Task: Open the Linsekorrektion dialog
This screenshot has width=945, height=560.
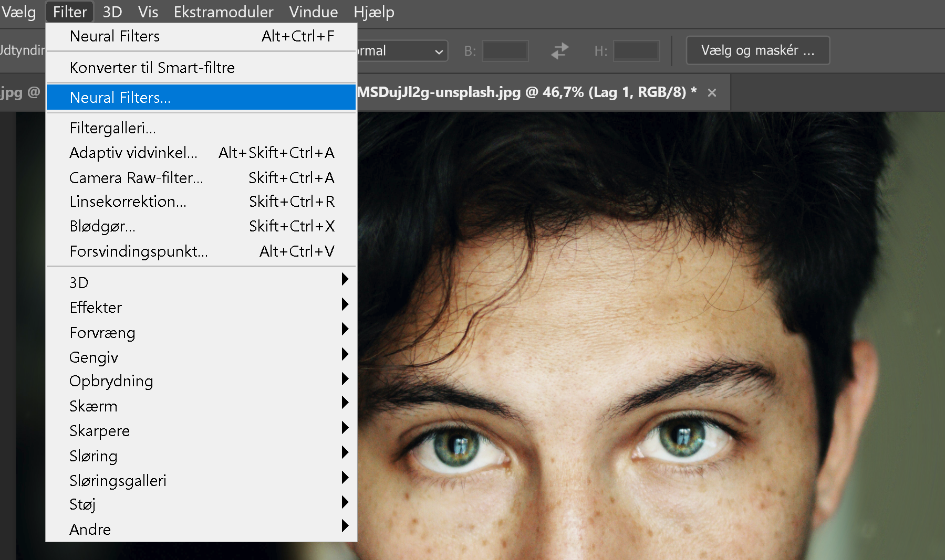Action: pyautogui.click(x=128, y=201)
